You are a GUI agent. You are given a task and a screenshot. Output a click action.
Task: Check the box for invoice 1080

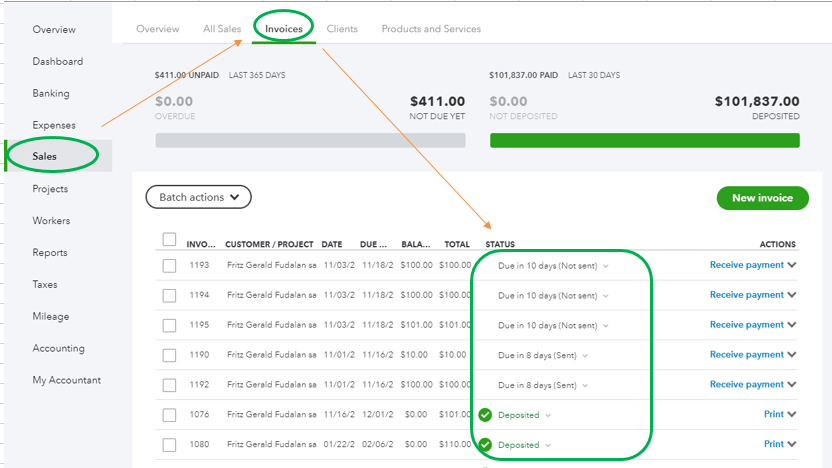169,445
